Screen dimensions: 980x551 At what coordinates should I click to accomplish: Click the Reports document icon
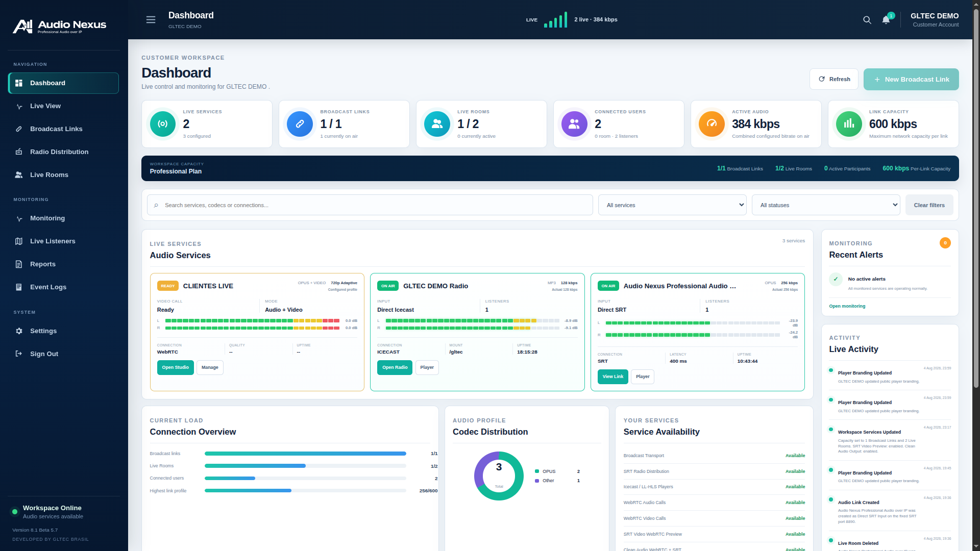[x=19, y=264]
